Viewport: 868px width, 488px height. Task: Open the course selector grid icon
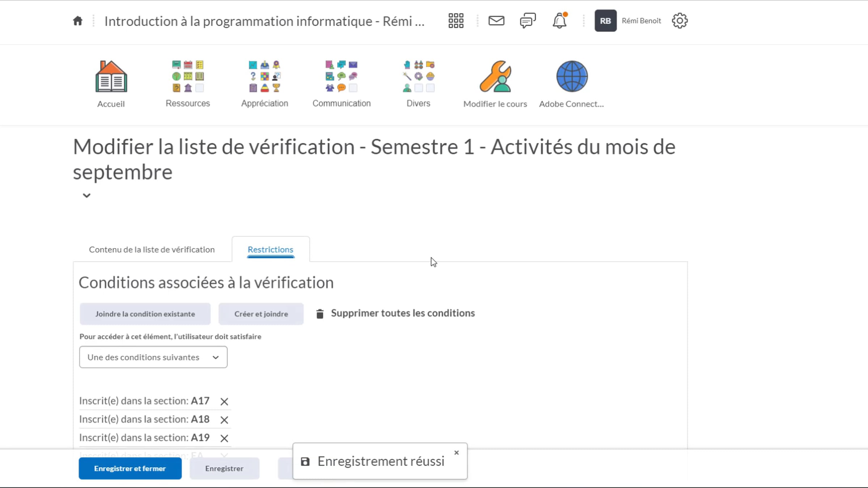click(456, 21)
